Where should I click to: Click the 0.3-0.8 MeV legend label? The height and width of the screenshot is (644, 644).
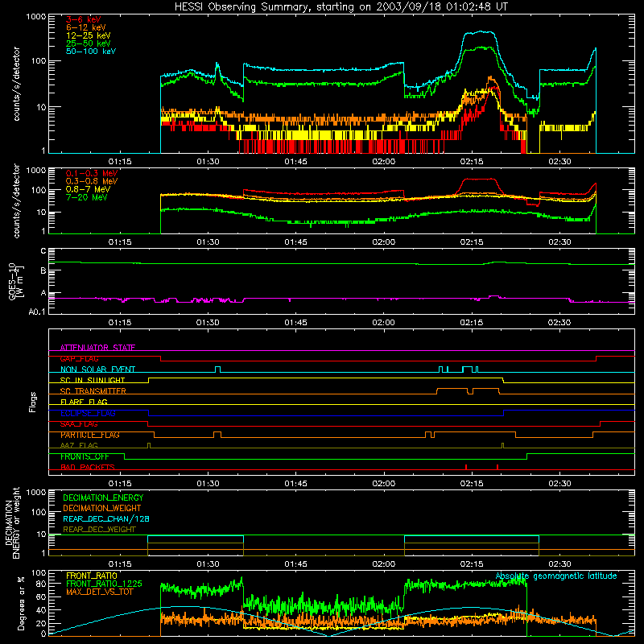pyautogui.click(x=92, y=181)
